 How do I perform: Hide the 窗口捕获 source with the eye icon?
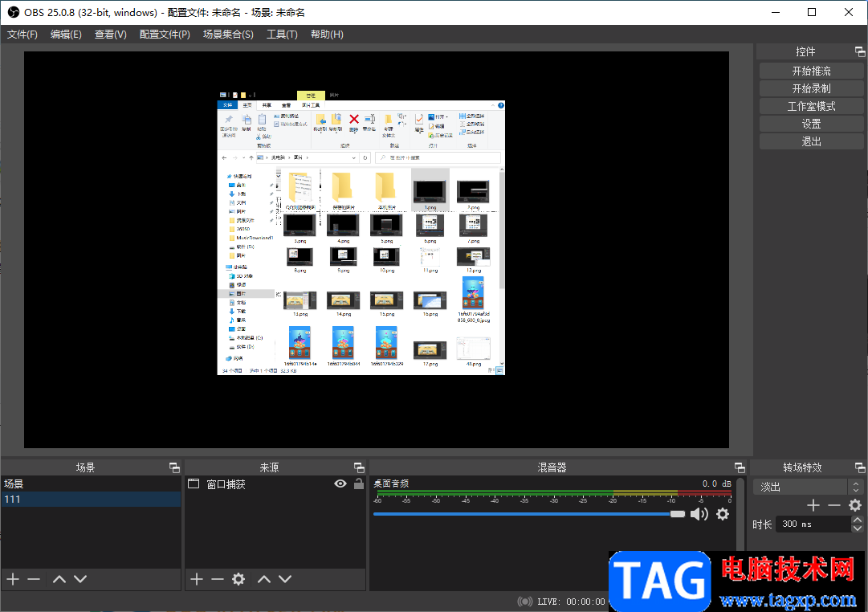(x=340, y=483)
